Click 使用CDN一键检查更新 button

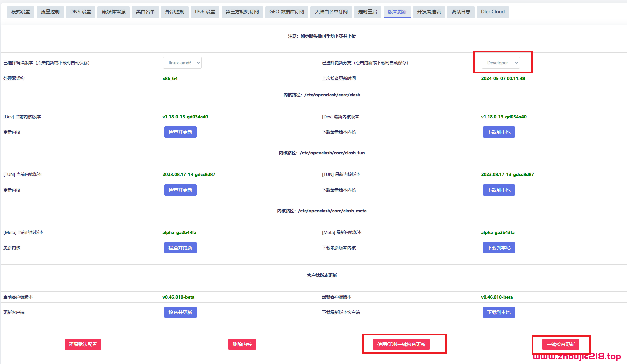click(404, 344)
